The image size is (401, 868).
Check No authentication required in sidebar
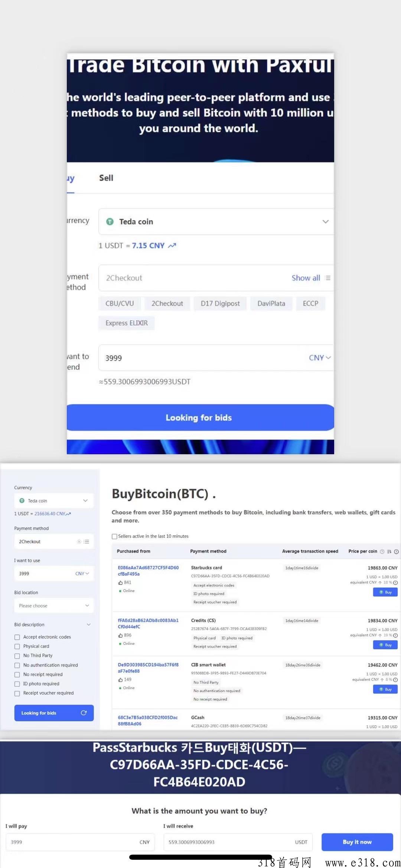click(17, 665)
